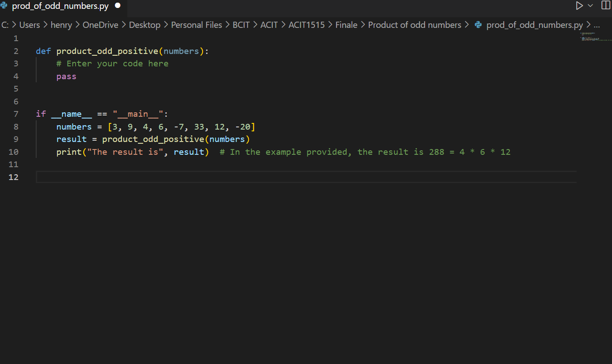The height and width of the screenshot is (364, 612).
Task: Click the BCIT breadcrumb item
Action: pos(241,25)
